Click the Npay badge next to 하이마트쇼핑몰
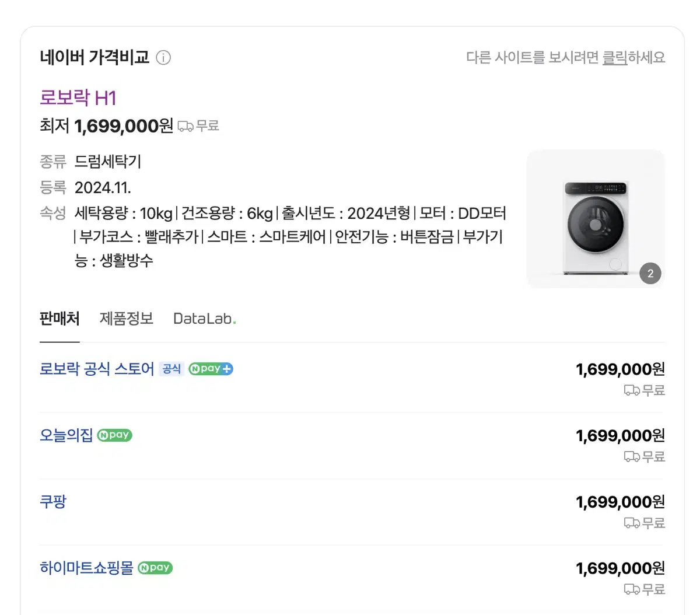The width and height of the screenshot is (700, 615). click(155, 568)
